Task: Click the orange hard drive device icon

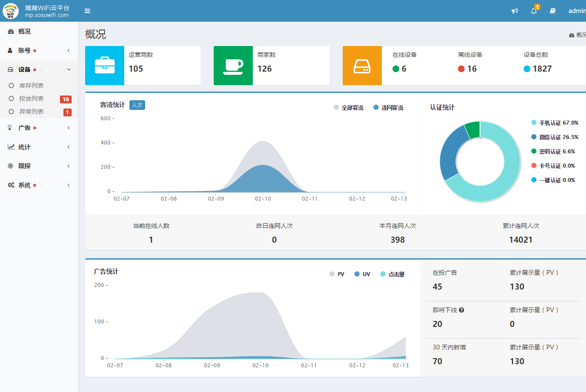Action: (362, 66)
